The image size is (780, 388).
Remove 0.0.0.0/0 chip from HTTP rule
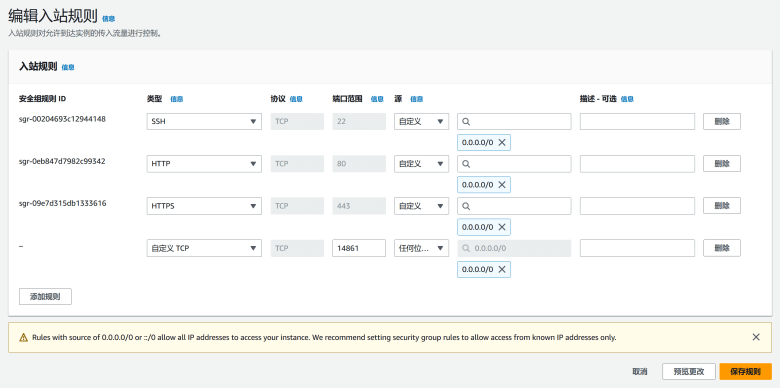502,185
